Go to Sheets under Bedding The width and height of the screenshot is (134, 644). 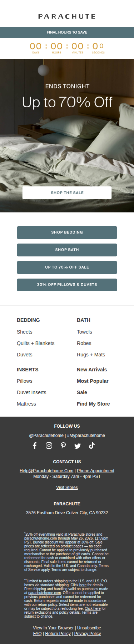point(25,332)
